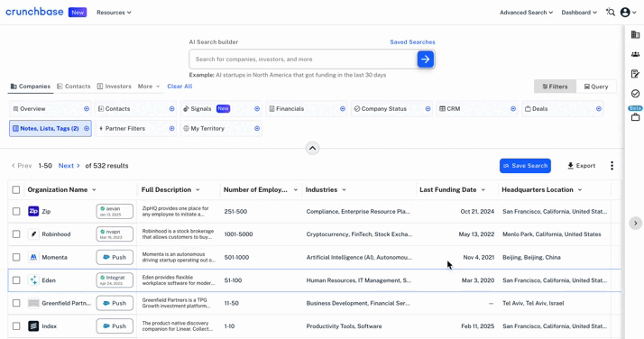Push Greenfield Partners to CRM
Viewport: 644px width, 339px height.
115,303
